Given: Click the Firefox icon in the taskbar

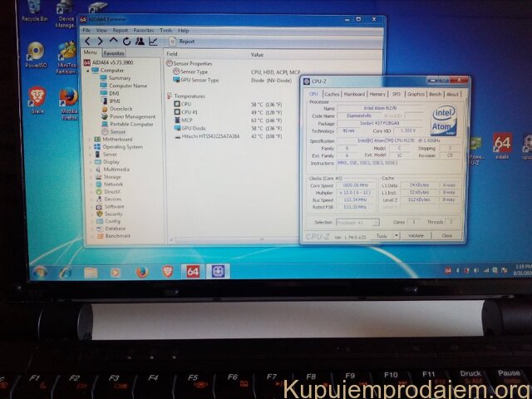Looking at the screenshot, I should (141, 272).
